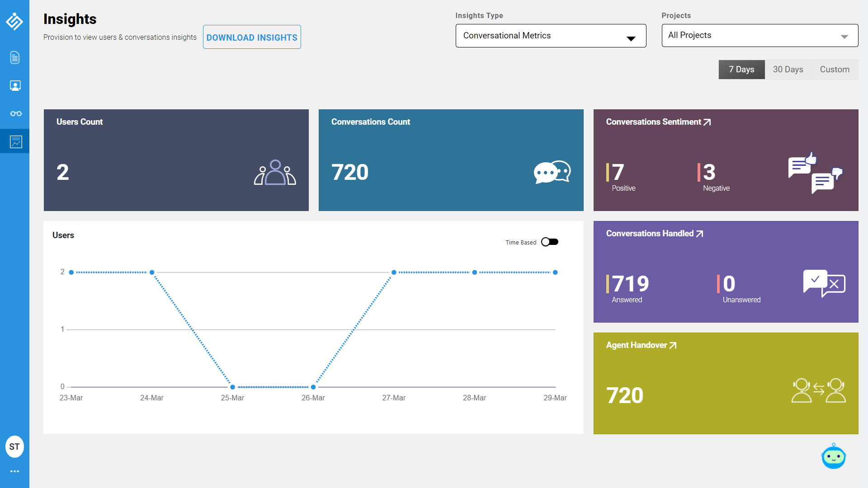
Task: Click the glasses icon in the sidebar
Action: (x=15, y=114)
